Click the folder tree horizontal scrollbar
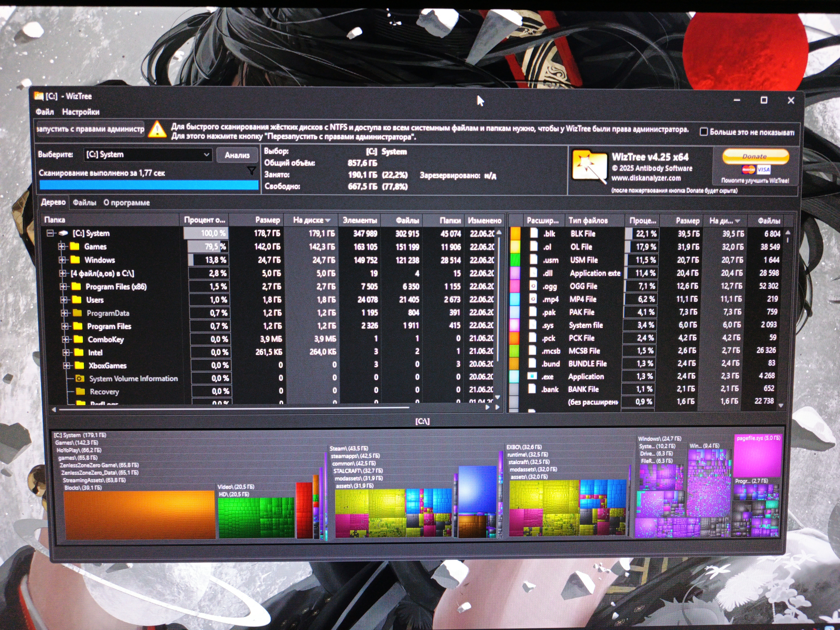Screen dimensions: 840x630 click(x=233, y=409)
